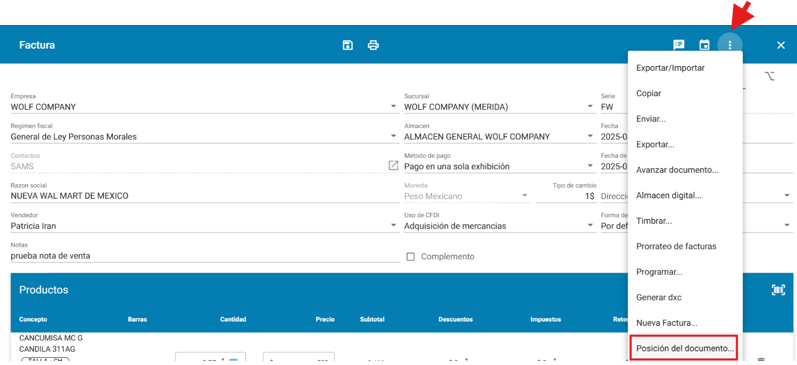Choose Enviar... menu entry
Screen dimensions: 797x365
(685, 119)
